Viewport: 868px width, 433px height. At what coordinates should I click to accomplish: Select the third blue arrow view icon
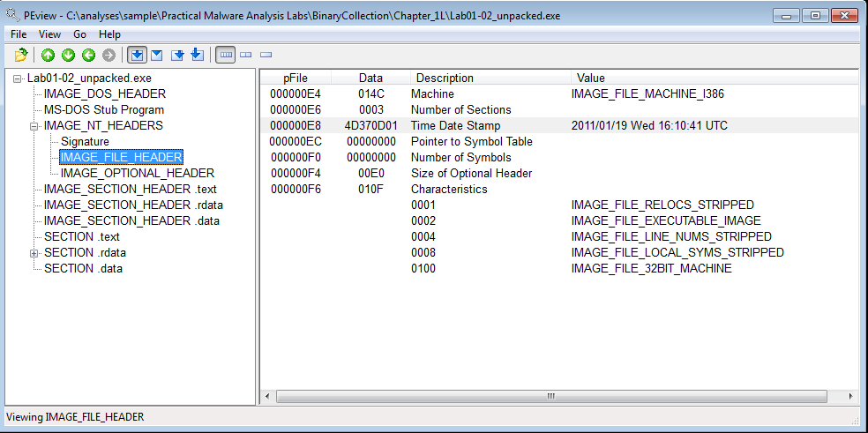click(x=177, y=55)
